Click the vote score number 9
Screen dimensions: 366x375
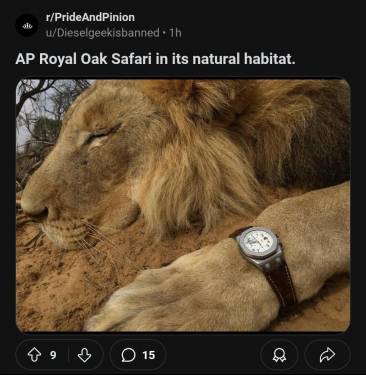point(53,355)
